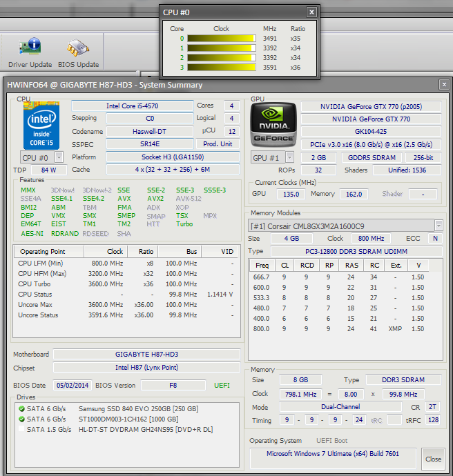Click the tRFC 128 value field
The image size is (453, 476).
point(433,420)
